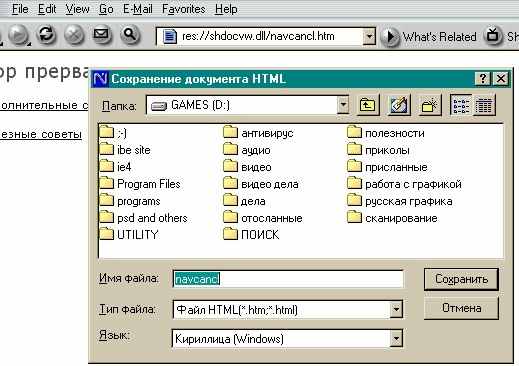The width and height of the screenshot is (519, 366).
Task: Select the 'полезности' folder
Action: click(386, 133)
